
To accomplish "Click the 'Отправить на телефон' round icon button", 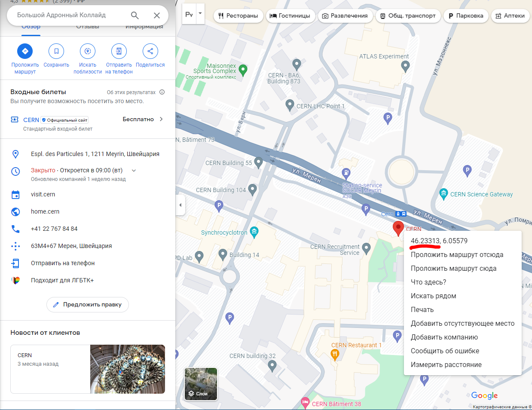I will tap(119, 51).
